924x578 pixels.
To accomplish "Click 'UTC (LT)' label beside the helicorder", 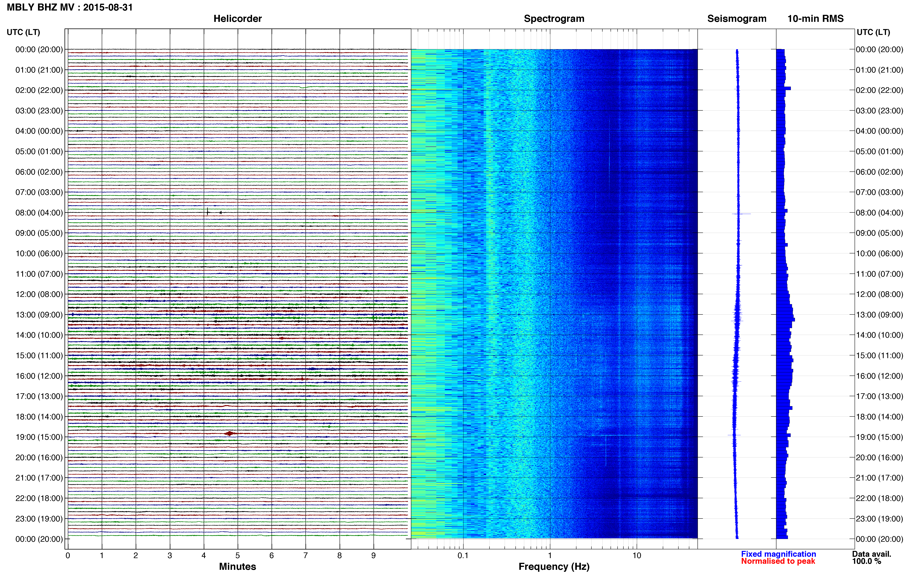I will pos(23,32).
